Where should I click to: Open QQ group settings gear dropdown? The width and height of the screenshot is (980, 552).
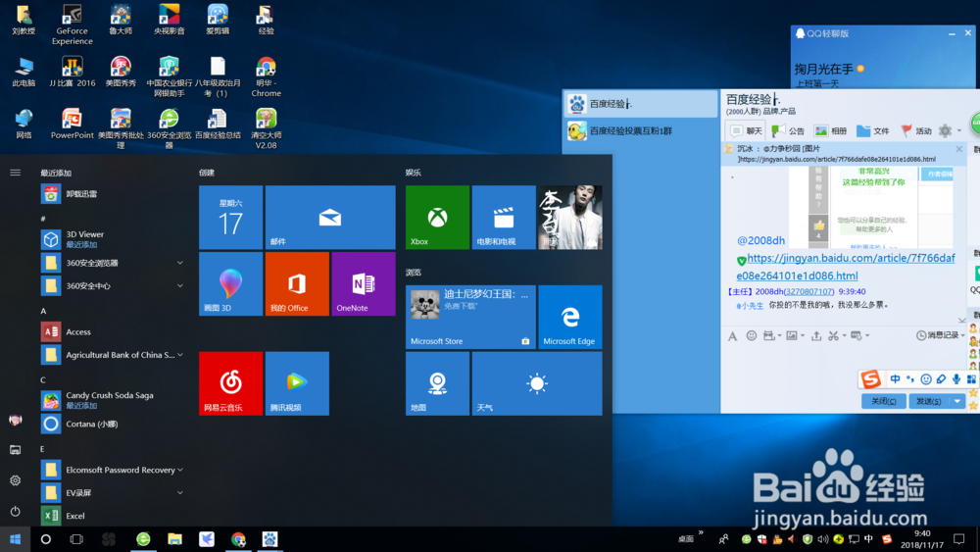point(950,130)
